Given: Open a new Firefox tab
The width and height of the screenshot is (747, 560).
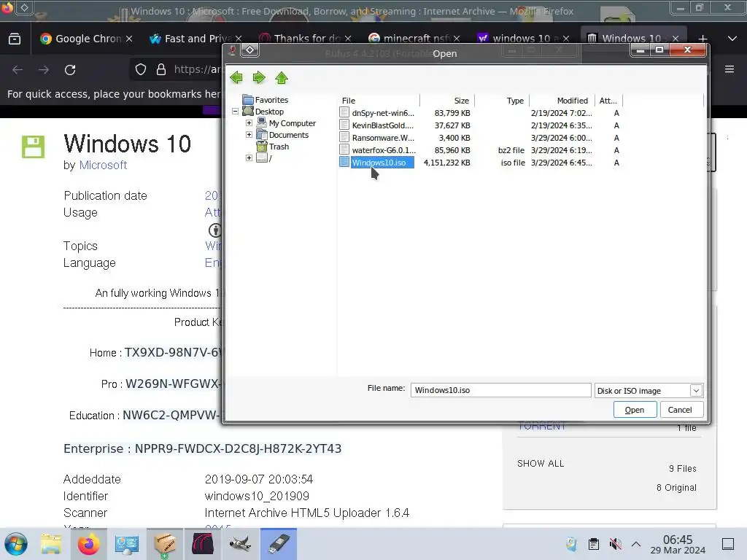Looking at the screenshot, I should [703, 39].
